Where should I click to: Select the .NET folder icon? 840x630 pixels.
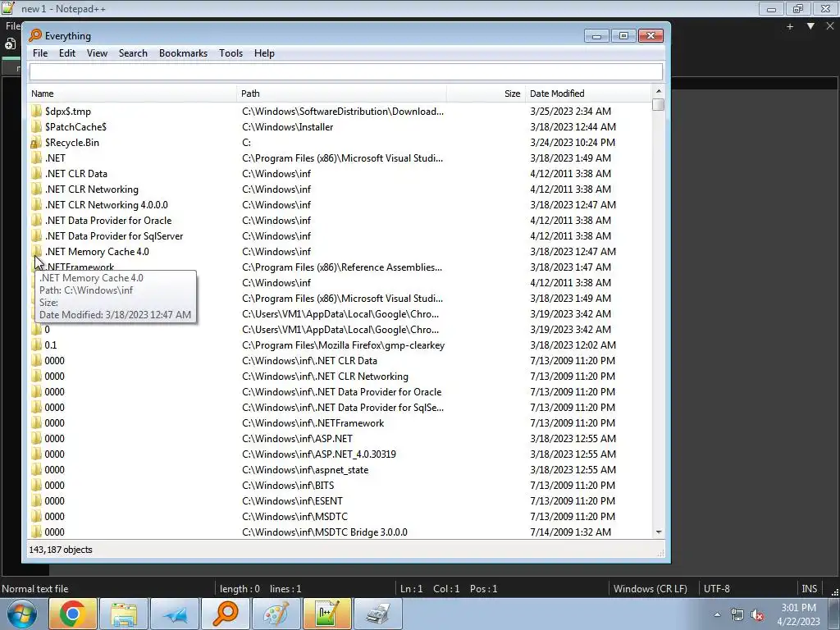(36, 158)
